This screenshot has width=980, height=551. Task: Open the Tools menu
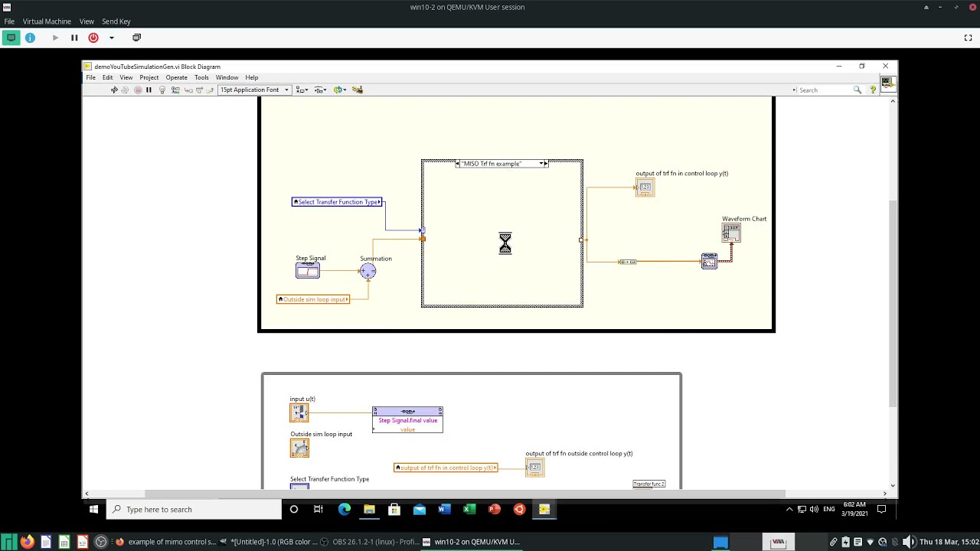click(x=201, y=77)
